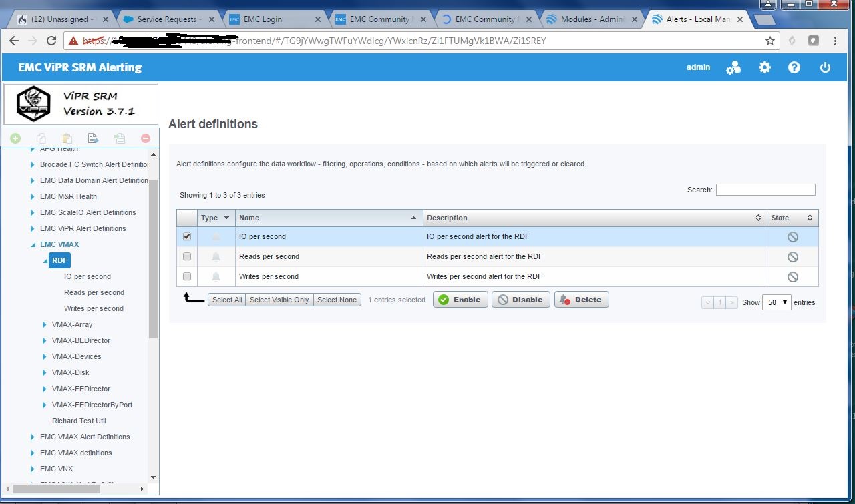Click the faded extension icon next to star

[792, 41]
